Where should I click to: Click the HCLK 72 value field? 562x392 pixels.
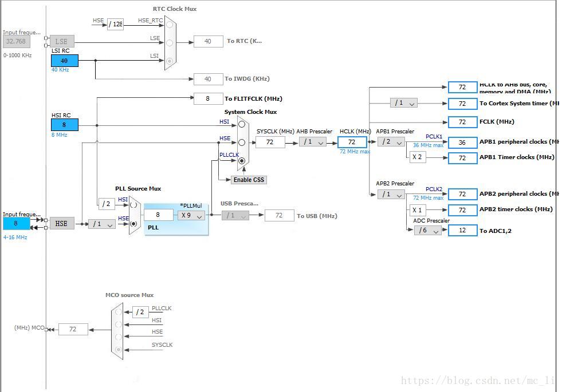352,142
